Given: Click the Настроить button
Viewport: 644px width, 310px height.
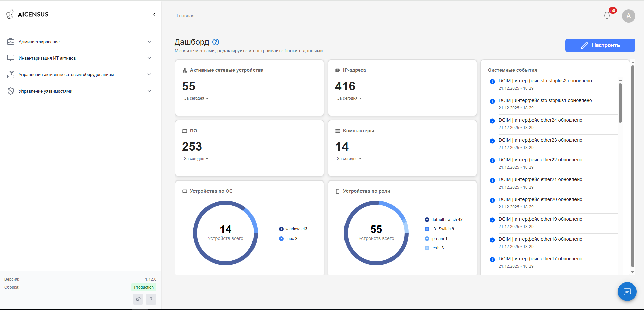Looking at the screenshot, I should coord(600,45).
